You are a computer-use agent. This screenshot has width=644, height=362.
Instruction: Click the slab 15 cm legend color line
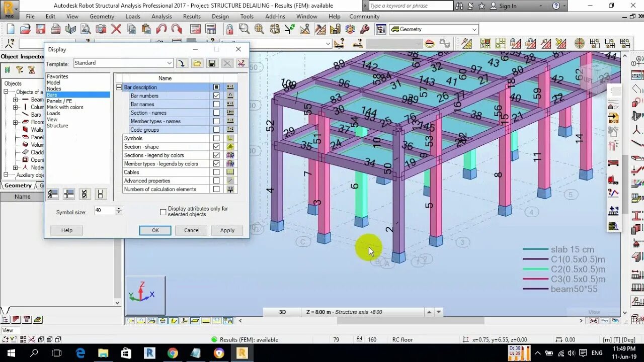535,249
